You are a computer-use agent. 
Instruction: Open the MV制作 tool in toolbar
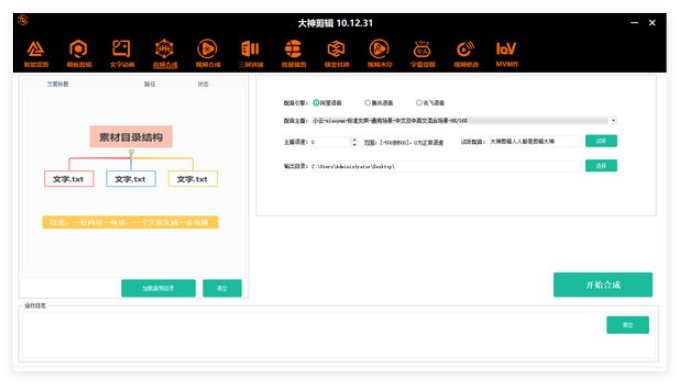[507, 53]
